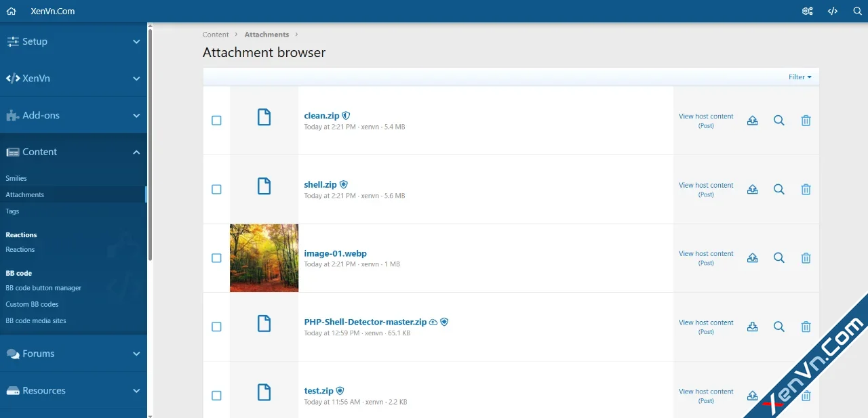The width and height of the screenshot is (868, 418).
Task: Go to BB code button manager
Action: 43,288
